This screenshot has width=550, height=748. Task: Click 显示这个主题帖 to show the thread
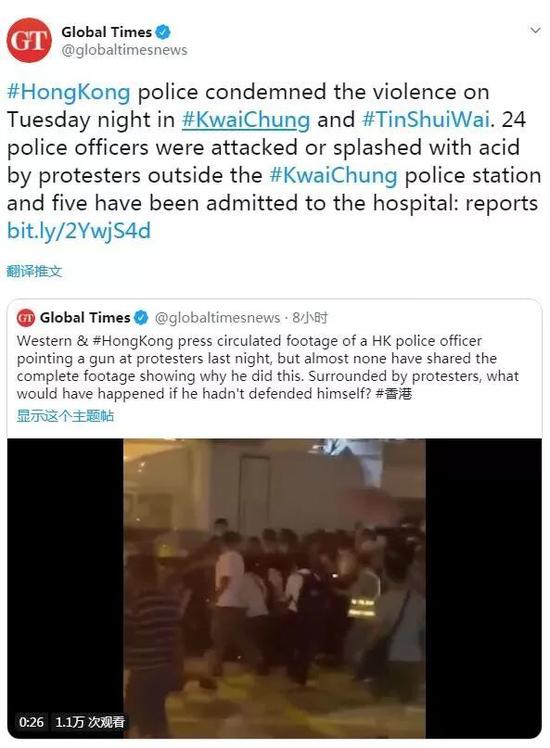tap(65, 416)
